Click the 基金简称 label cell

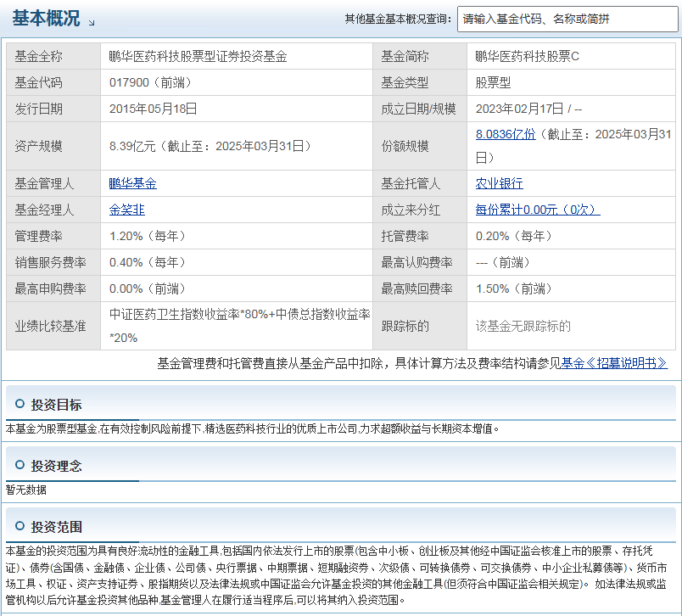point(420,56)
